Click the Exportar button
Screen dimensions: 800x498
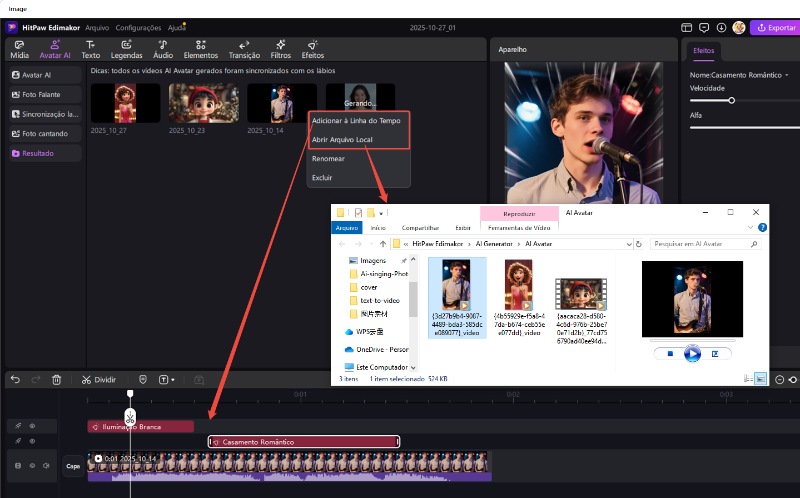(774, 28)
